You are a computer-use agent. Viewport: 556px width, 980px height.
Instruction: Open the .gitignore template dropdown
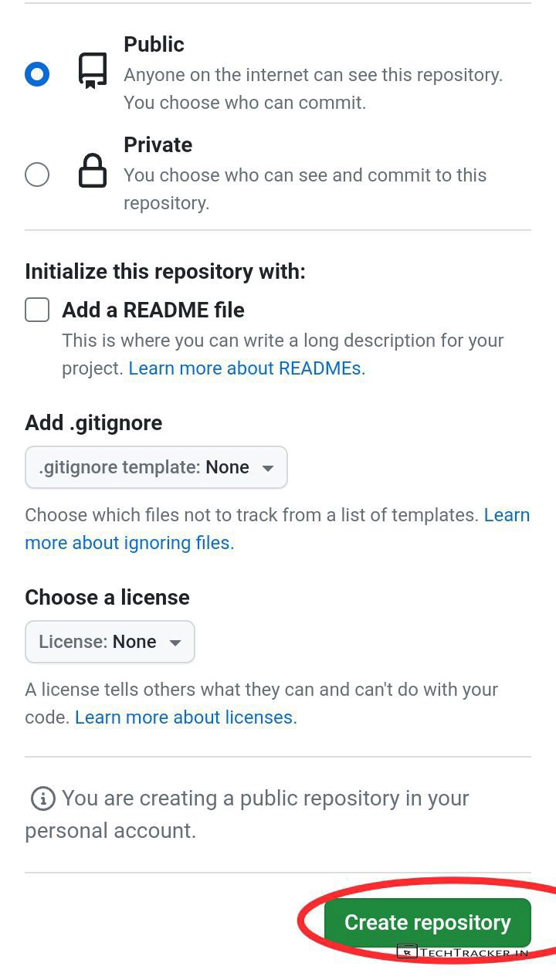click(156, 467)
